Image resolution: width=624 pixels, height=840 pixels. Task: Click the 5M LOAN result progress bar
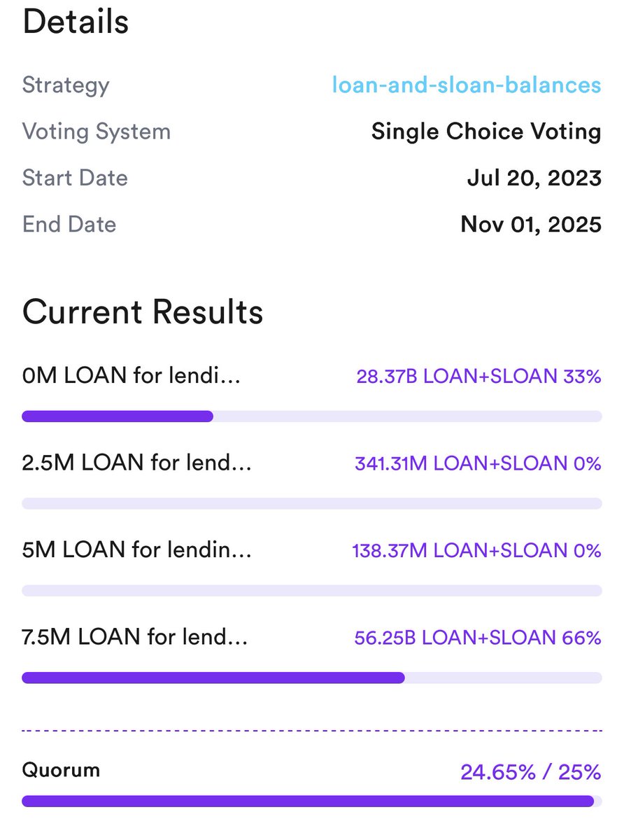tap(311, 590)
